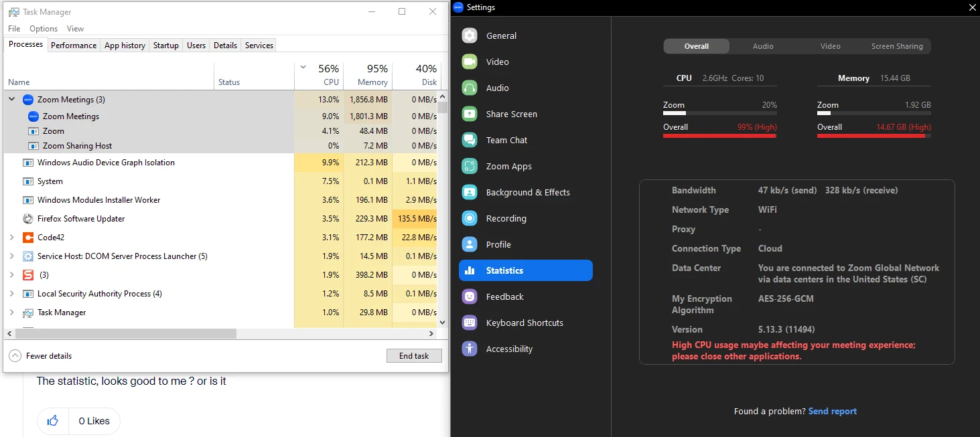Click Zoom CPU usage progress bar
This screenshot has width=980, height=437.
click(719, 114)
